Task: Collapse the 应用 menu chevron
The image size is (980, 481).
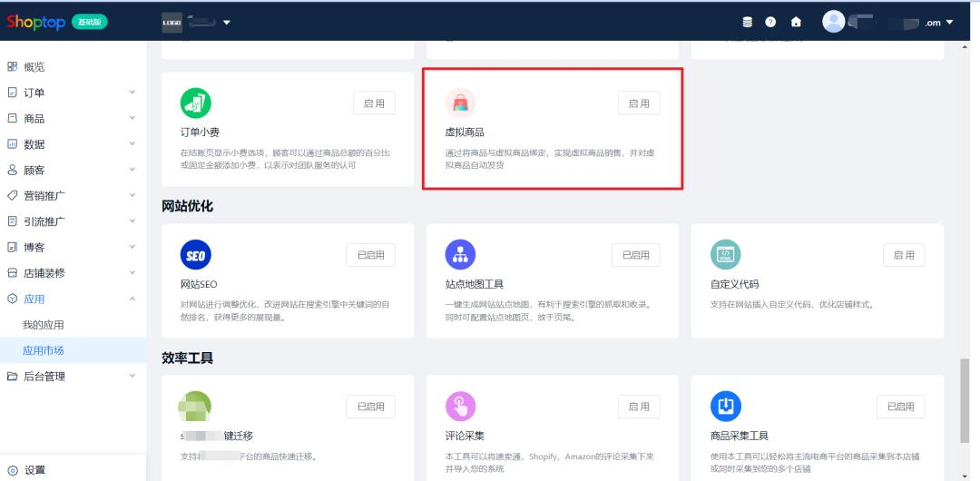Action: coord(132,299)
